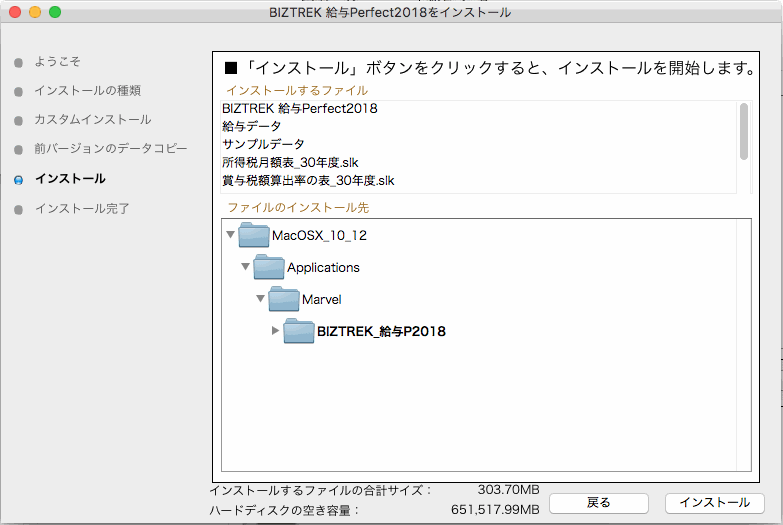Click the ようこそ step bullet
The image size is (783, 525).
pyautogui.click(x=18, y=62)
